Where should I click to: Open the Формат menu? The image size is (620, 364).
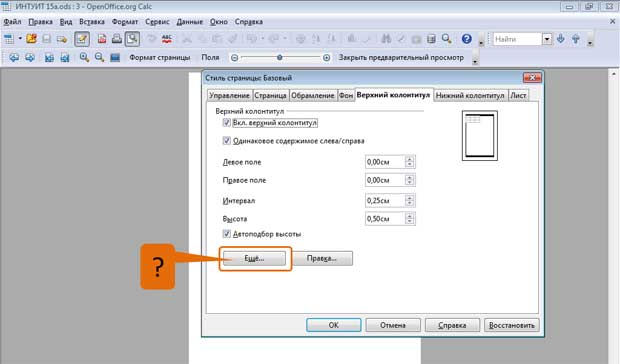coord(125,22)
